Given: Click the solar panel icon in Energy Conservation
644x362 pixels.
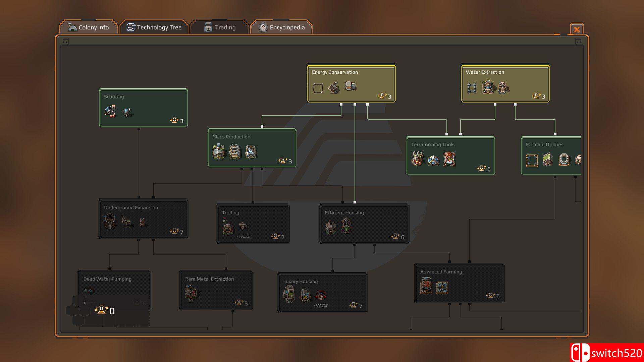Looking at the screenshot, I should tap(333, 88).
